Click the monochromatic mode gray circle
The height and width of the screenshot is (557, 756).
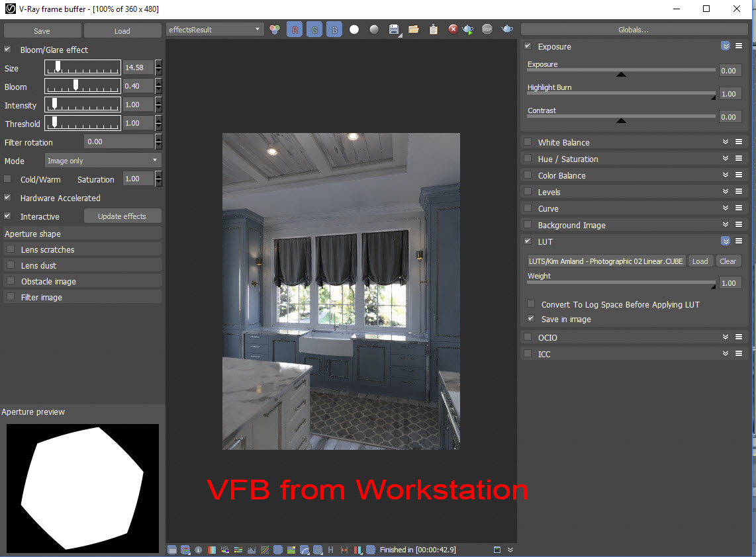coord(373,30)
